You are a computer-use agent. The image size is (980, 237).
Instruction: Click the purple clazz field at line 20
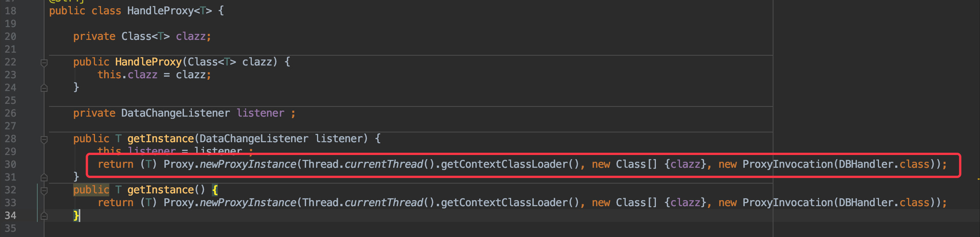(191, 36)
